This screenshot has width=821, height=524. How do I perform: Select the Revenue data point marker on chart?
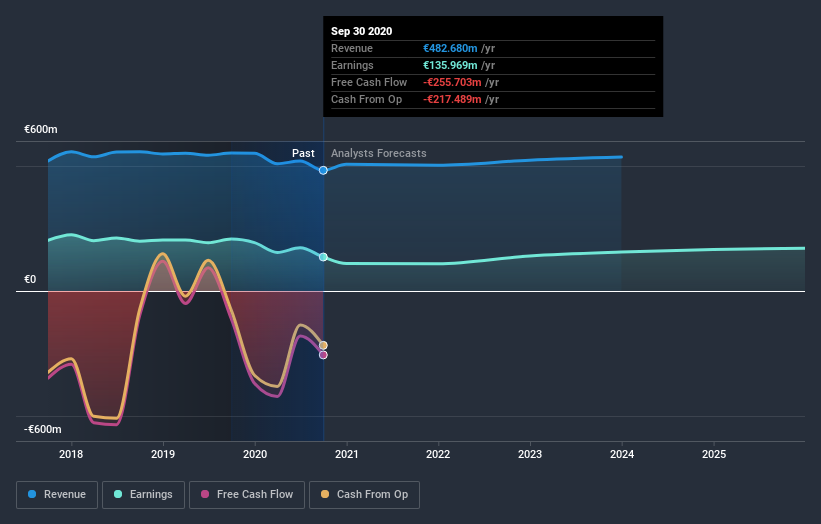point(324,170)
